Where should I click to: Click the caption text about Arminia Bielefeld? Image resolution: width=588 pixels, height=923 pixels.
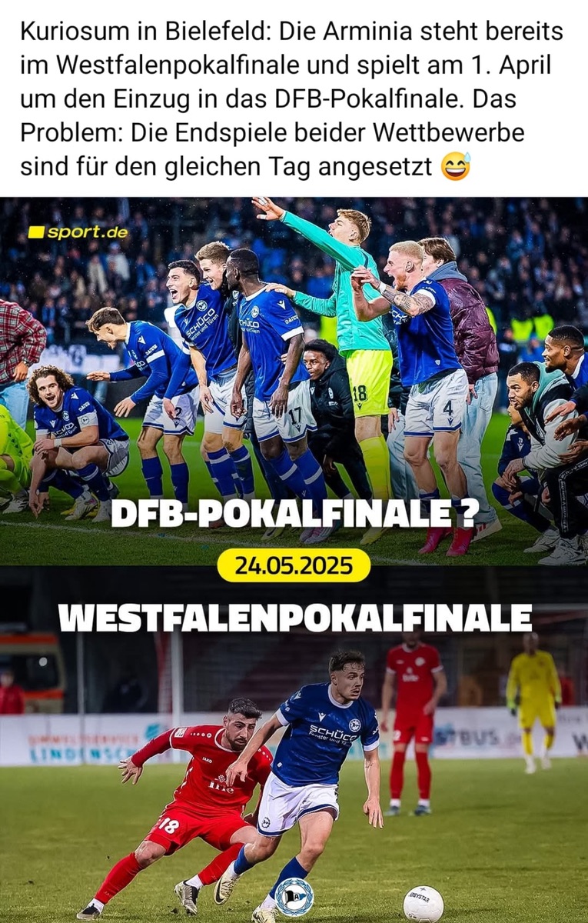click(x=291, y=99)
